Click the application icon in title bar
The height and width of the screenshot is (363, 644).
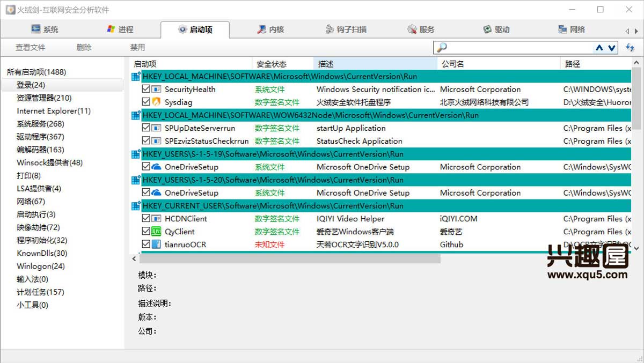click(10, 9)
